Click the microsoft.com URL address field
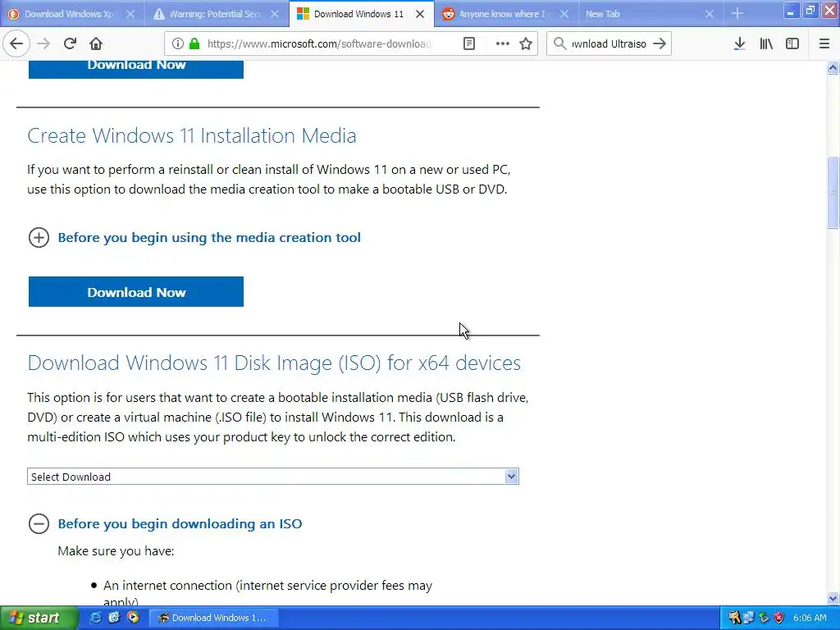840x630 pixels. point(319,44)
